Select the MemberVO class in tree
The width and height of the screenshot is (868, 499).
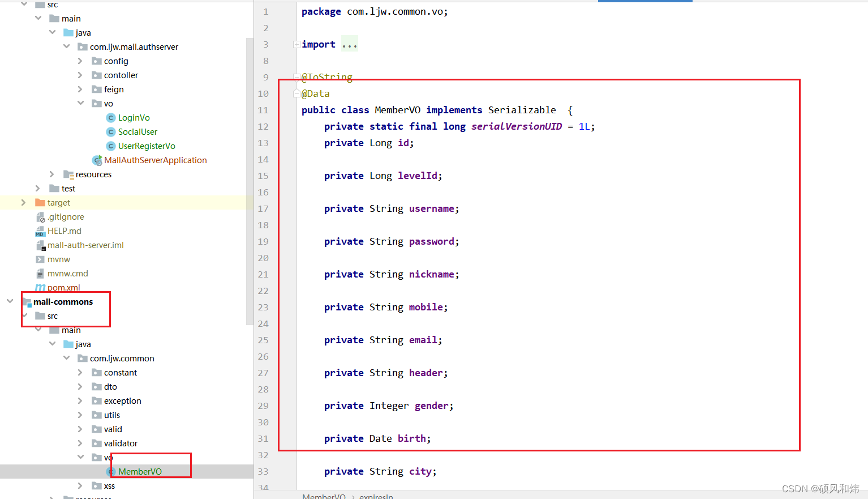140,472
